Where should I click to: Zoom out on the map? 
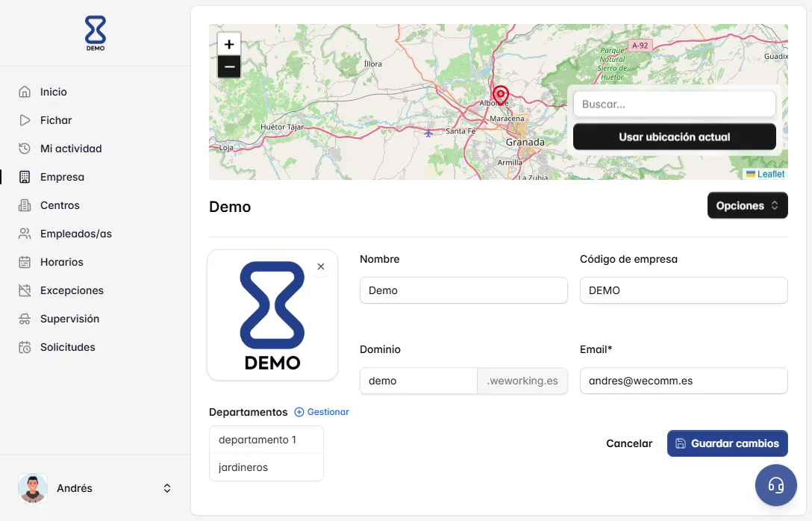click(x=229, y=67)
